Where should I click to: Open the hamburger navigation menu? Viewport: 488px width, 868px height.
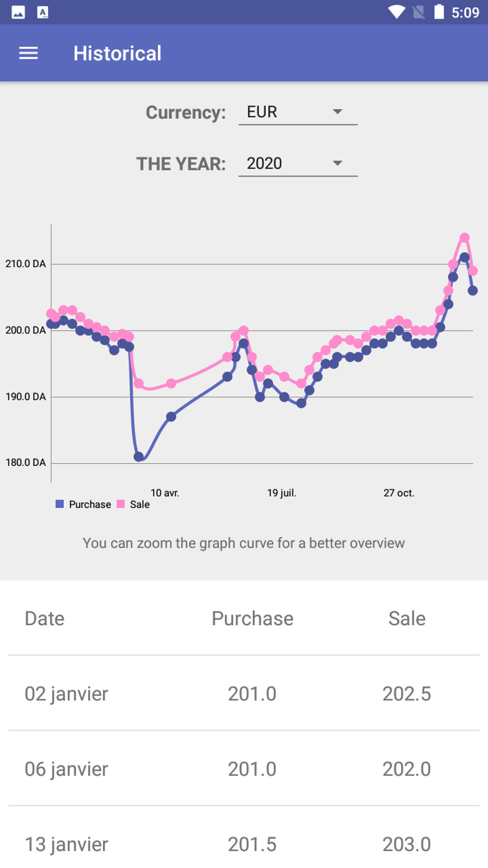tap(28, 53)
